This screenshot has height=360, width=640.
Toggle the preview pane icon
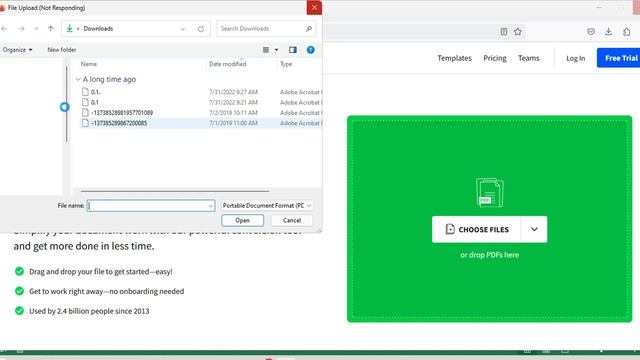(x=293, y=50)
